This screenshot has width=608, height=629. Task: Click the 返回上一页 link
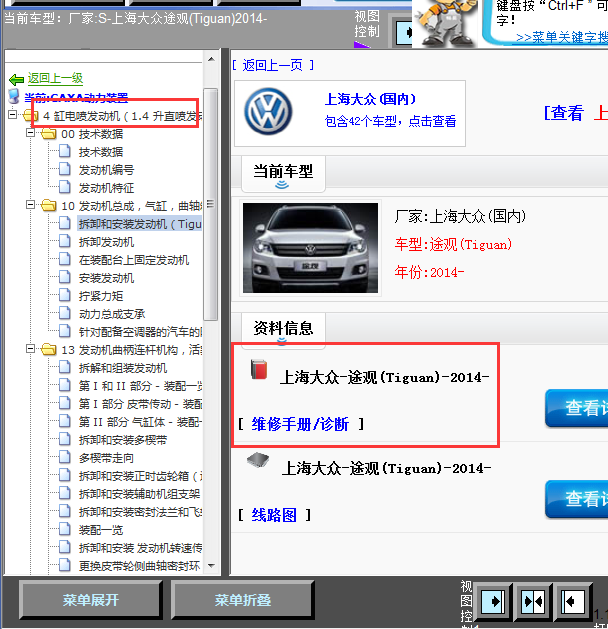[x=272, y=65]
